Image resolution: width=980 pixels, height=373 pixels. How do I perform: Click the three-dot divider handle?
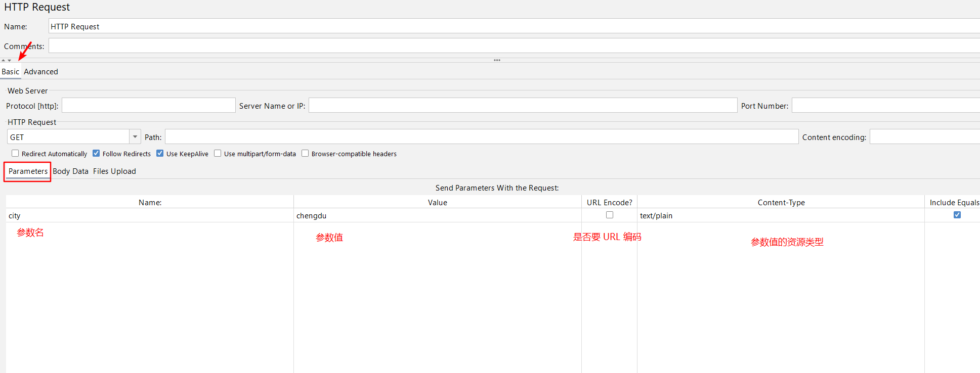tap(497, 60)
